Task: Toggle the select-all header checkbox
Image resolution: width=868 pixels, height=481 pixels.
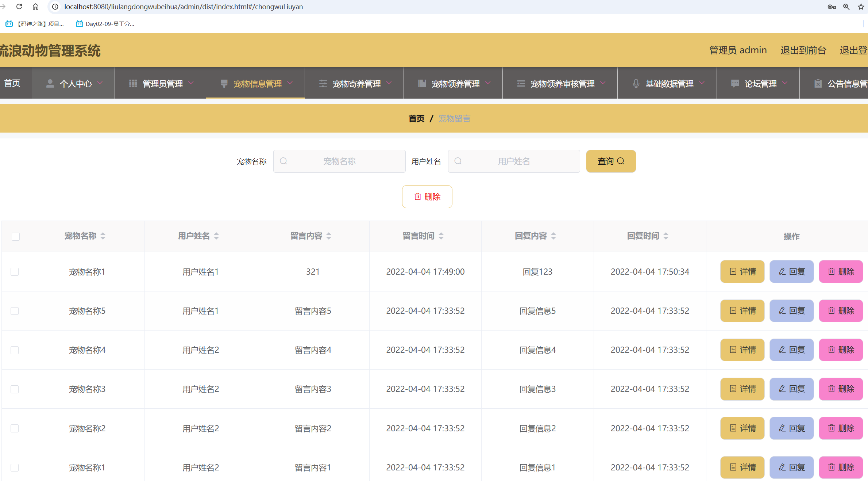Action: [x=16, y=236]
